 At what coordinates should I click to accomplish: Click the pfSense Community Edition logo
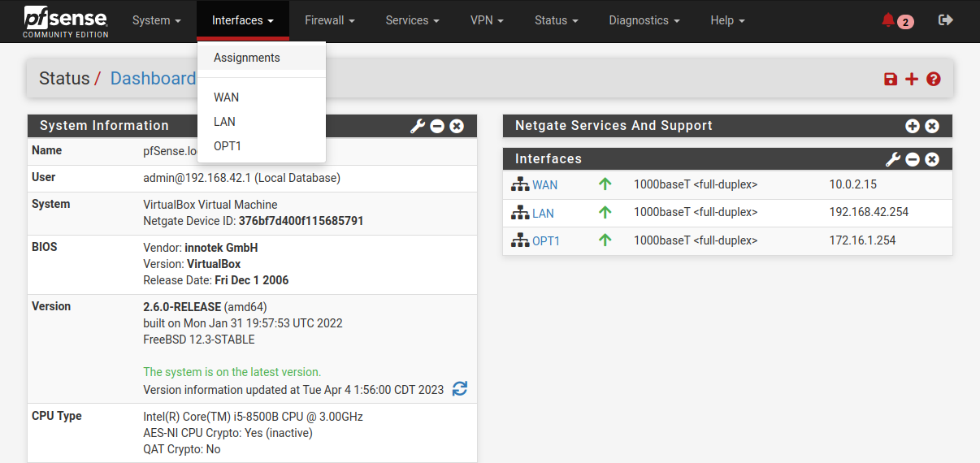(66, 21)
